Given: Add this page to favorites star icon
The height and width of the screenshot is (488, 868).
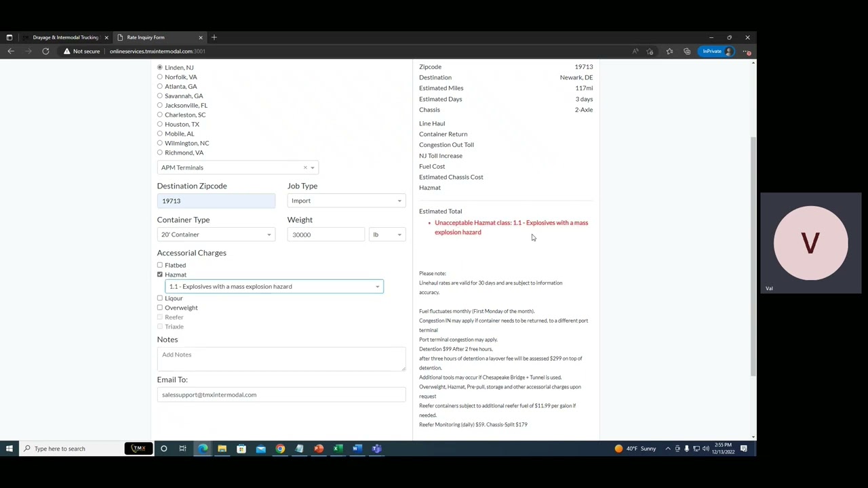Looking at the screenshot, I should (x=650, y=52).
